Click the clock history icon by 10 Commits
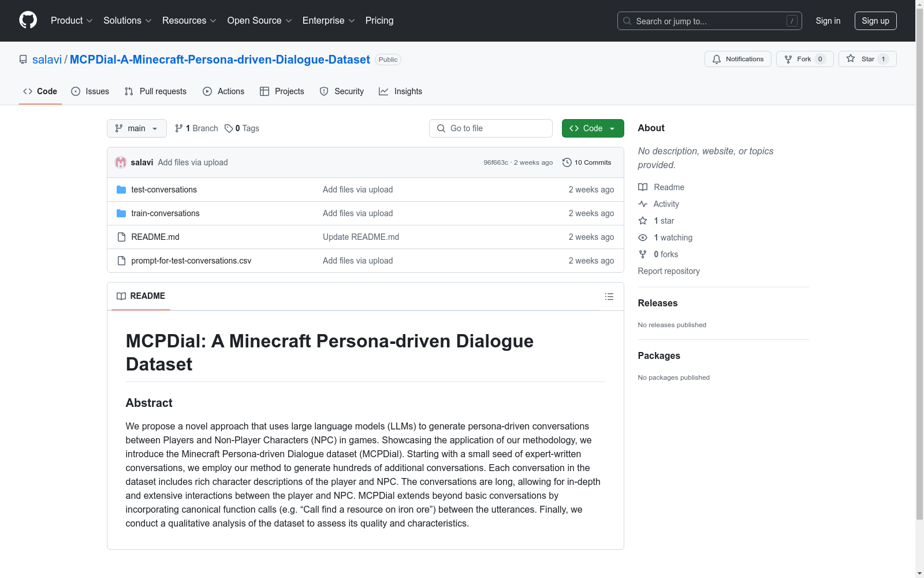This screenshot has height=578, width=924. click(x=567, y=162)
